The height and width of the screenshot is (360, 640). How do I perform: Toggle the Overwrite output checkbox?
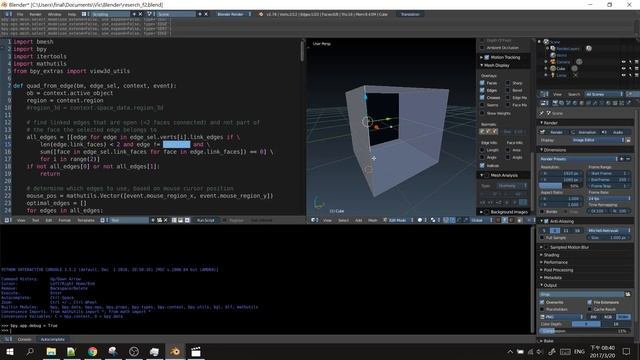click(542, 302)
